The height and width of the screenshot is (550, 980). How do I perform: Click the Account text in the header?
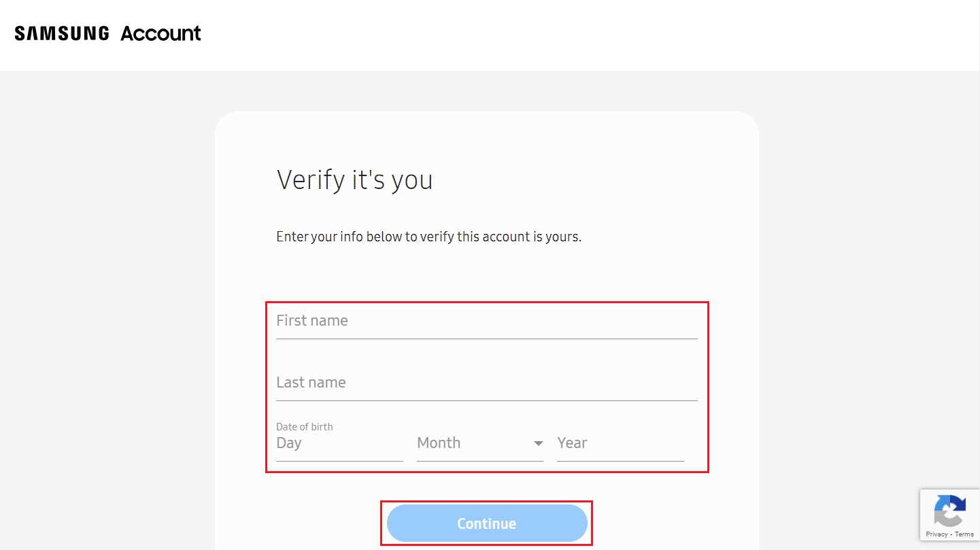(160, 33)
